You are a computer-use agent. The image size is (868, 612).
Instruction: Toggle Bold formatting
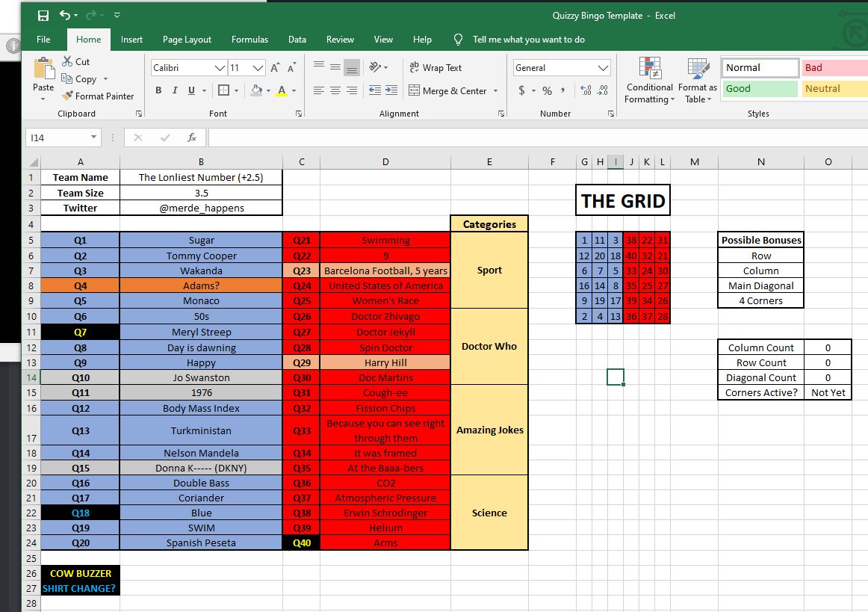158,90
